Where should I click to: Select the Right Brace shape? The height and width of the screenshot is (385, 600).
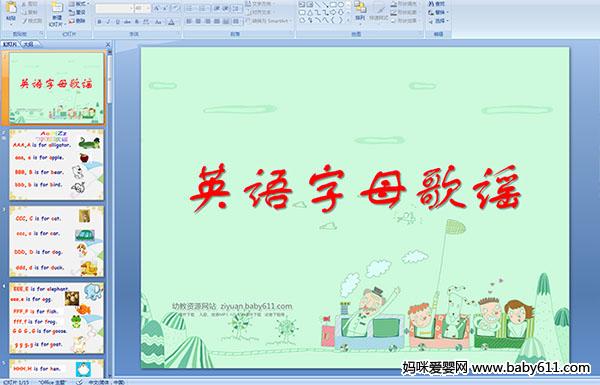(340, 20)
